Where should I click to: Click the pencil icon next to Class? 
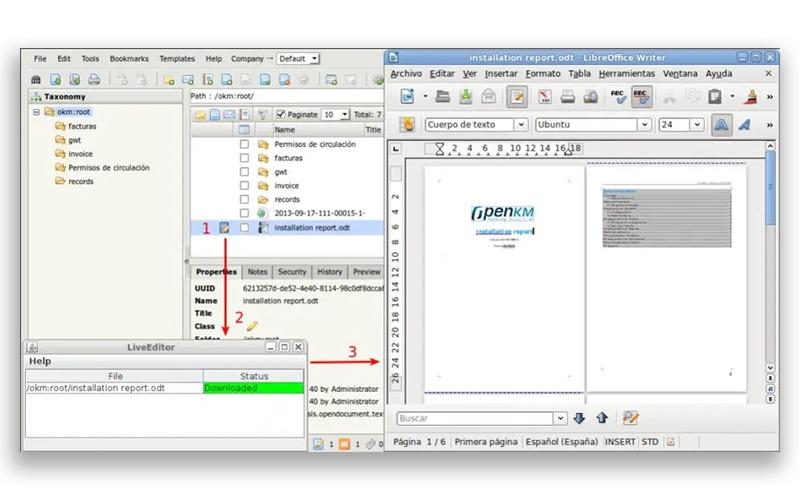pos(252,326)
